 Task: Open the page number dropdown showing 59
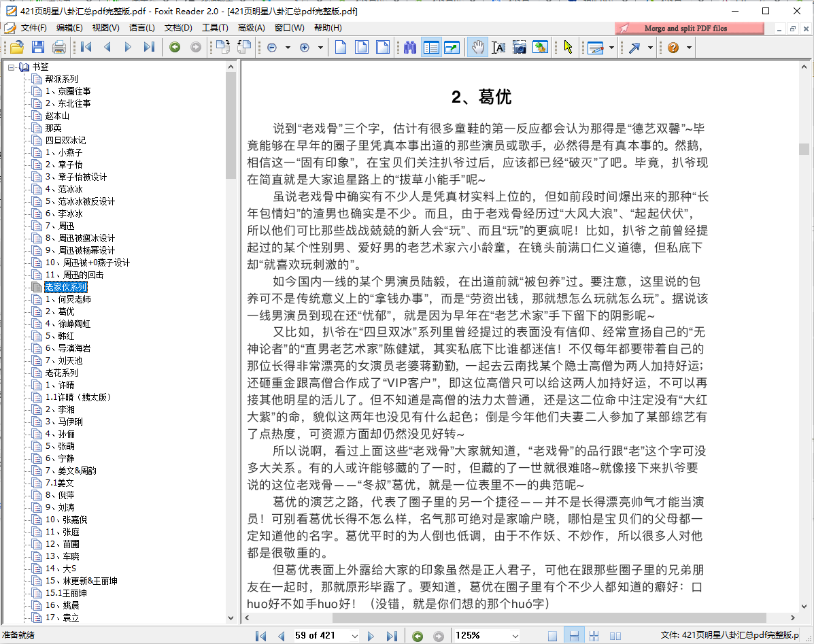pos(355,635)
